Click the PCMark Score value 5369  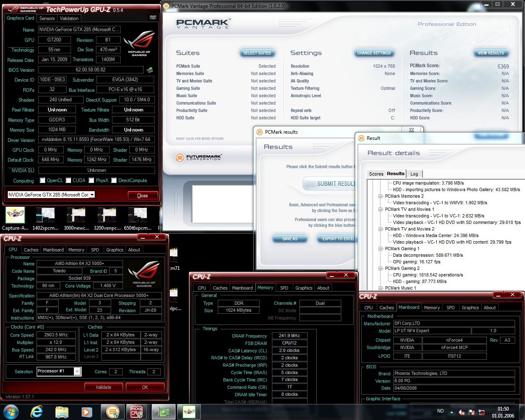503,66
